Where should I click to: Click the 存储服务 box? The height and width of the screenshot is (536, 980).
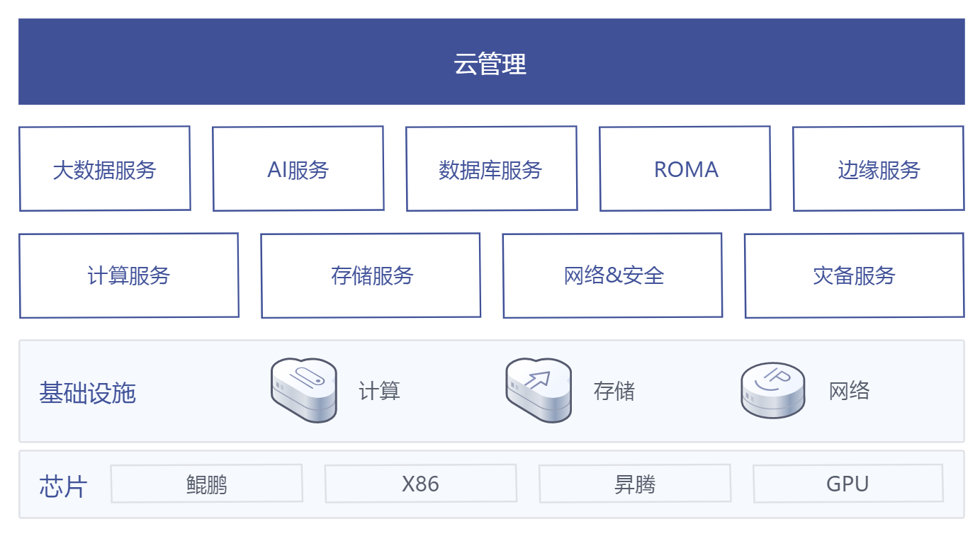371,275
